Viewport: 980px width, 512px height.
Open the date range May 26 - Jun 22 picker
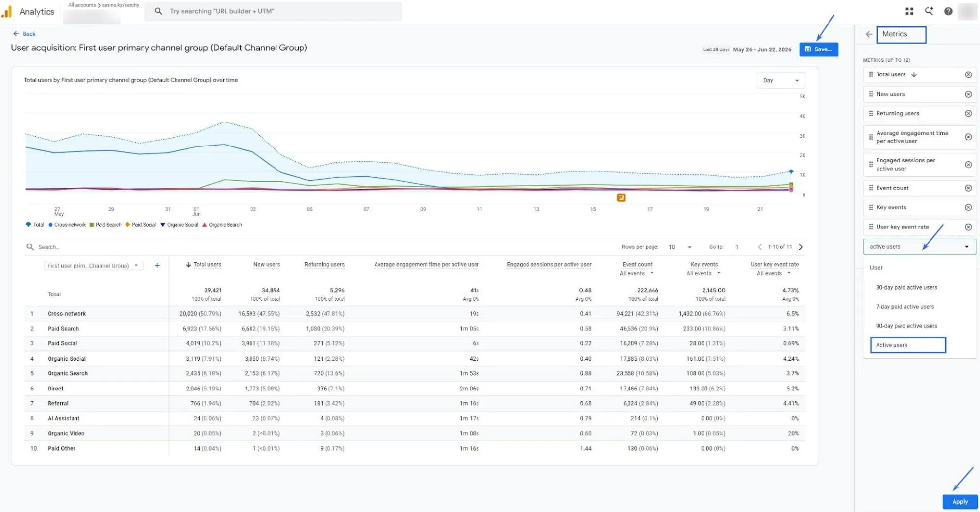pyautogui.click(x=762, y=49)
